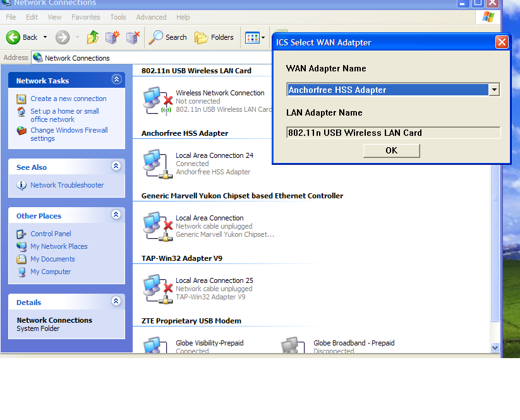This screenshot has width=520, height=420.
Task: Collapse the Other Places panel
Action: pos(116,215)
